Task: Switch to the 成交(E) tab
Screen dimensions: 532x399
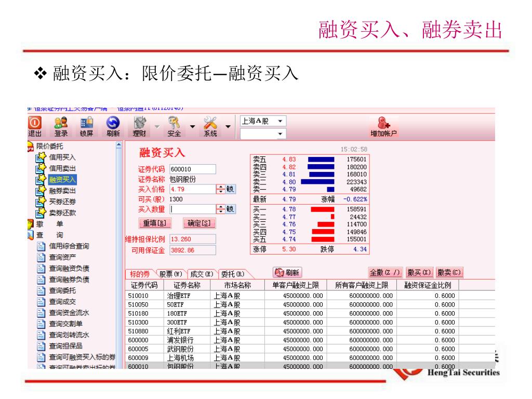Action: pos(202,274)
